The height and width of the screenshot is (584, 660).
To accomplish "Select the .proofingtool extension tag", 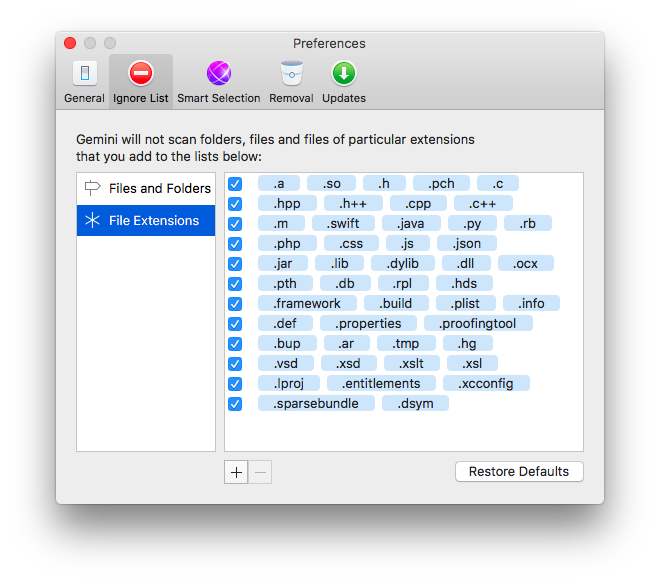I will coord(478,323).
